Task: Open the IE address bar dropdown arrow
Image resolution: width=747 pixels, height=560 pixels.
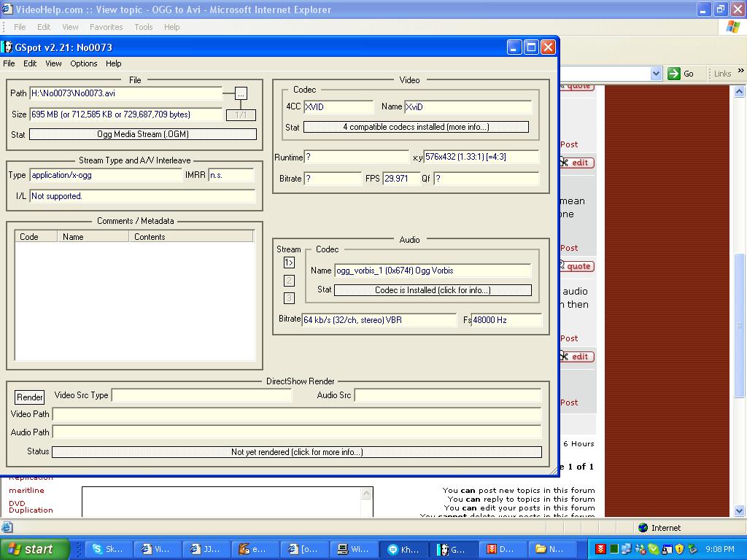Action: click(656, 74)
